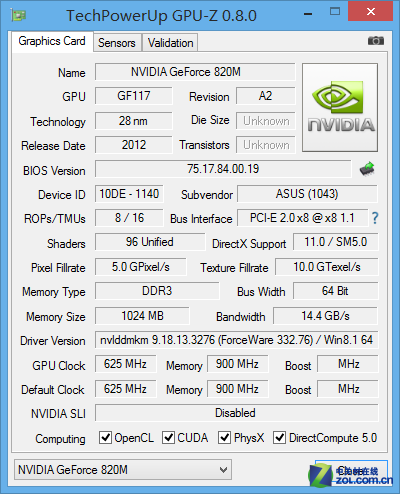The image size is (400, 494).
Task: Toggle the DirectCompute 5.0 checkbox
Action: (279, 437)
